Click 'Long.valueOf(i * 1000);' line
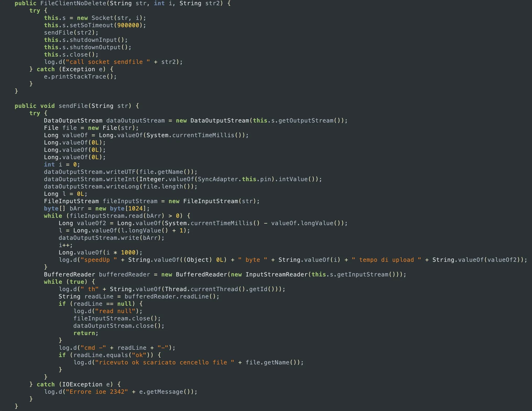Viewport: 532px width, 411px height. pyautogui.click(x=101, y=253)
